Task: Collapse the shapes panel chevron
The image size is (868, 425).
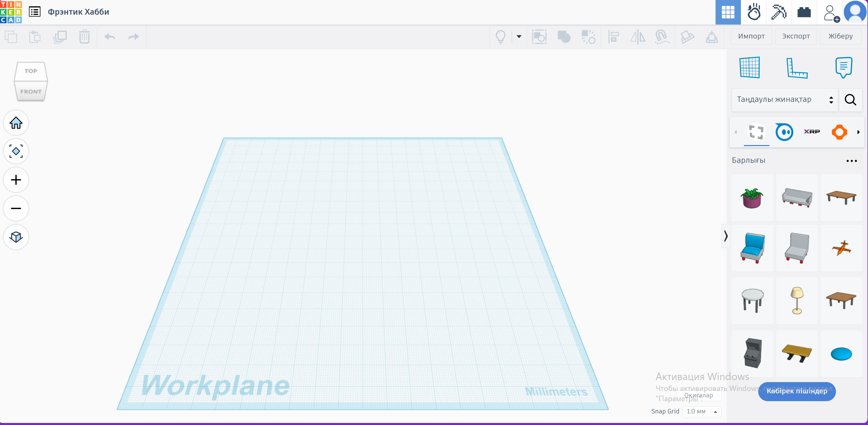Action: point(725,236)
